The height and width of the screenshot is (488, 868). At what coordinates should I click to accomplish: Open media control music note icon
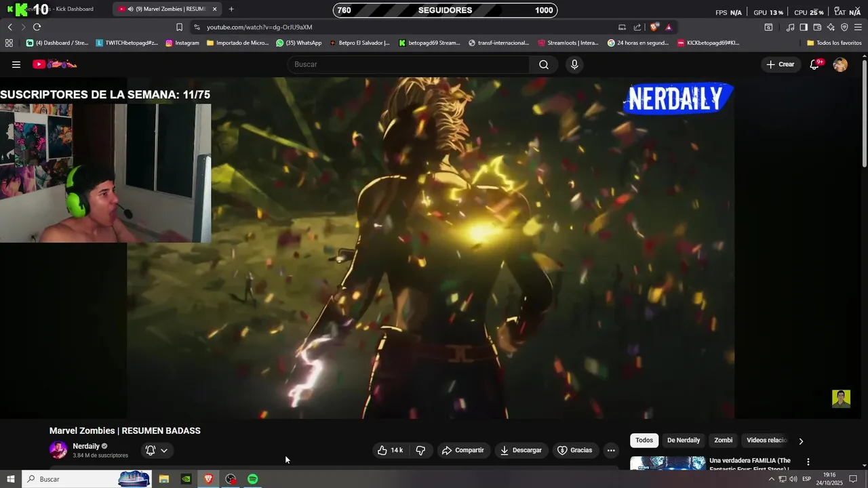(790, 27)
